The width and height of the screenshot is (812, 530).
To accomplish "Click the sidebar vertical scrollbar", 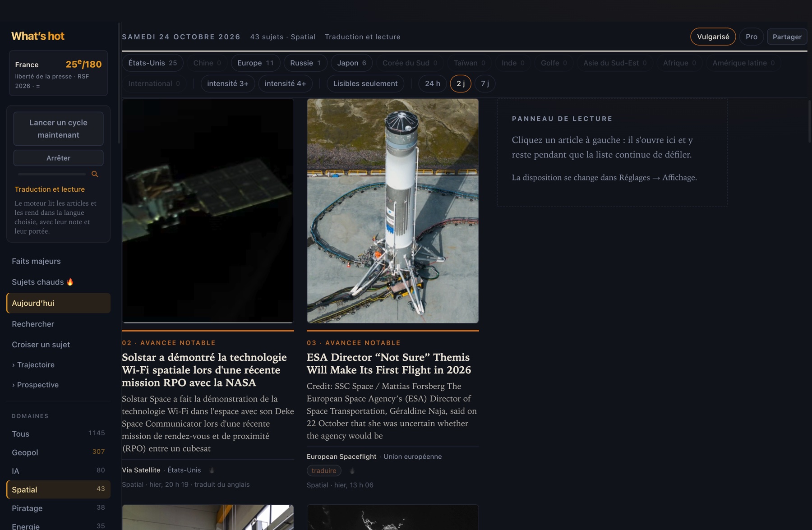I will [x=119, y=83].
